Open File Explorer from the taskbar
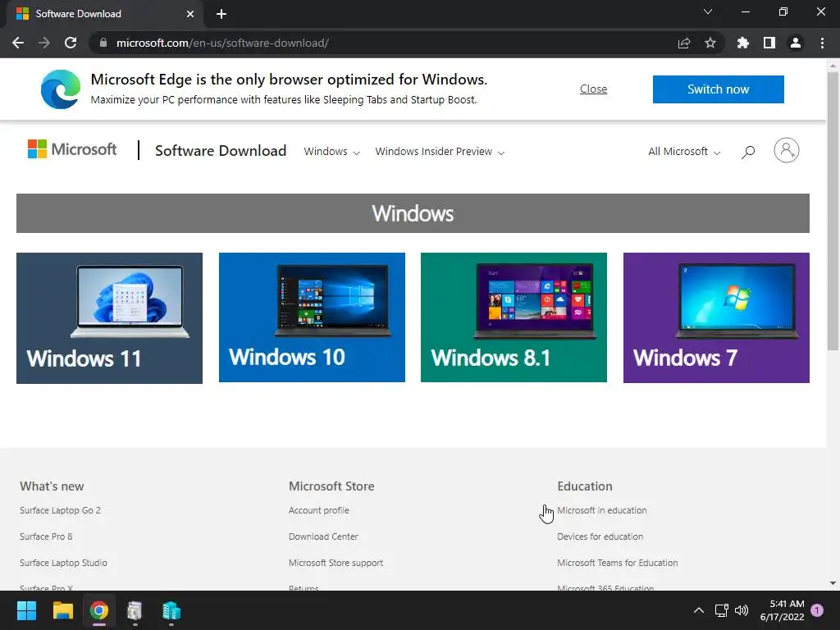Viewport: 840px width, 630px height. coord(62,610)
